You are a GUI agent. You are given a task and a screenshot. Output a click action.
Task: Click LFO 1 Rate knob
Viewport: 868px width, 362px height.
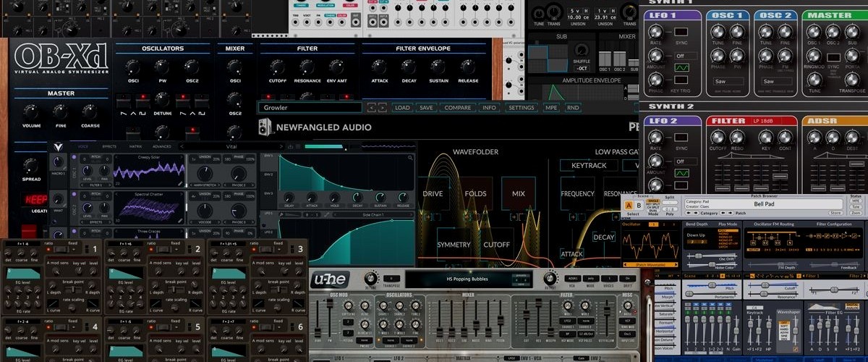click(656, 33)
